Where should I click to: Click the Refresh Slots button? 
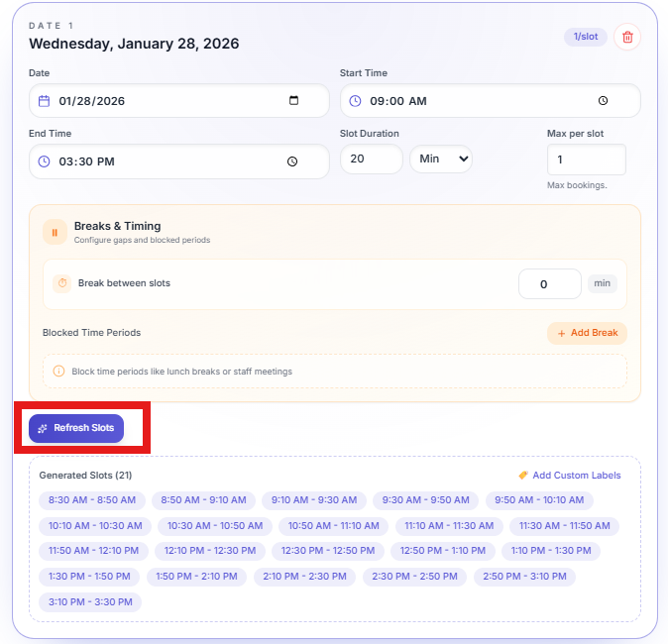(x=76, y=428)
